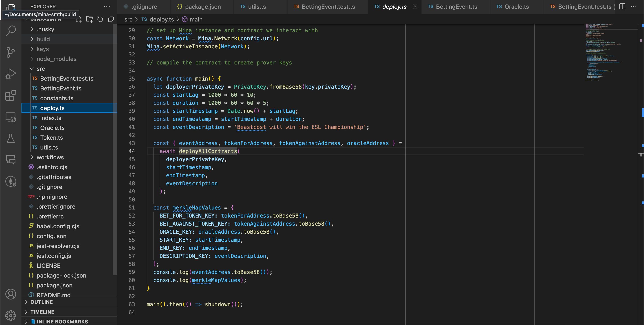This screenshot has height=325, width=644.
Task: Collapse all folders in explorer
Action: 111,19
